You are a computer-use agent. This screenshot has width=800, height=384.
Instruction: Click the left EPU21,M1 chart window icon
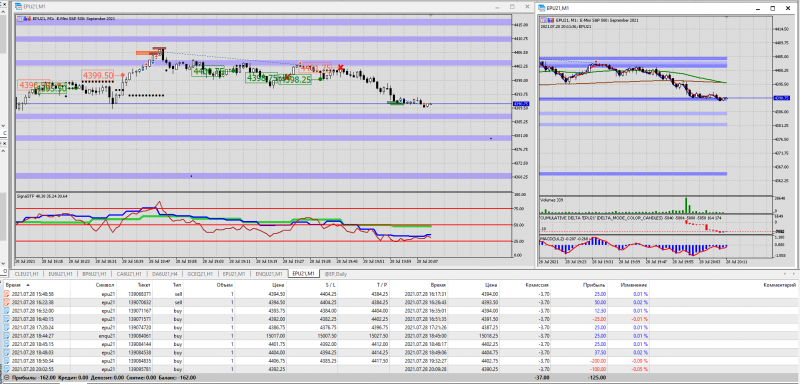[18, 7]
